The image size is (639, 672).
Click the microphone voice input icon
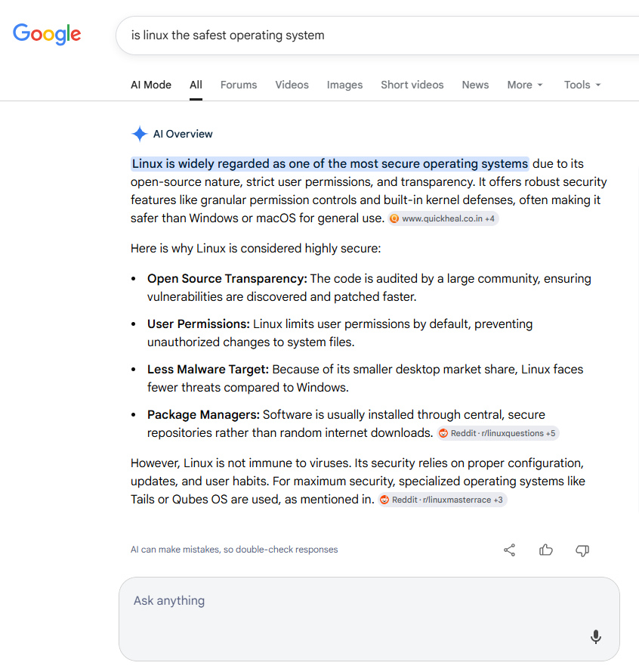[x=596, y=637]
